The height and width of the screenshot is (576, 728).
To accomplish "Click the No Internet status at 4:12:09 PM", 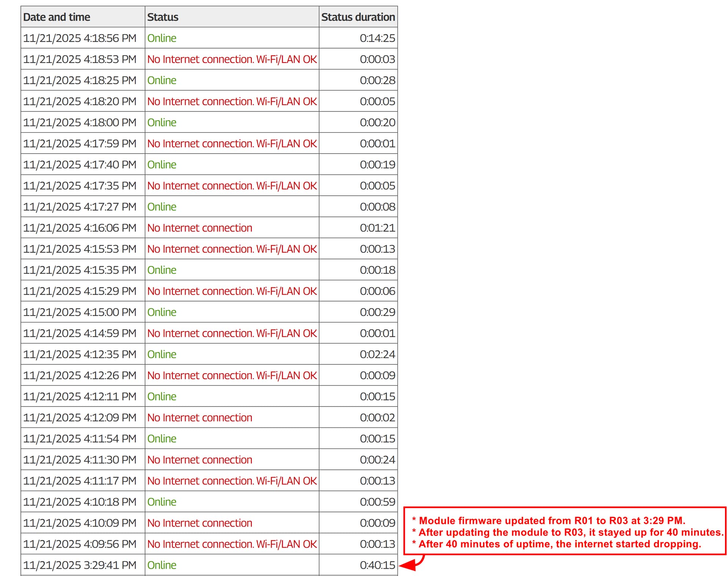I will [x=199, y=417].
